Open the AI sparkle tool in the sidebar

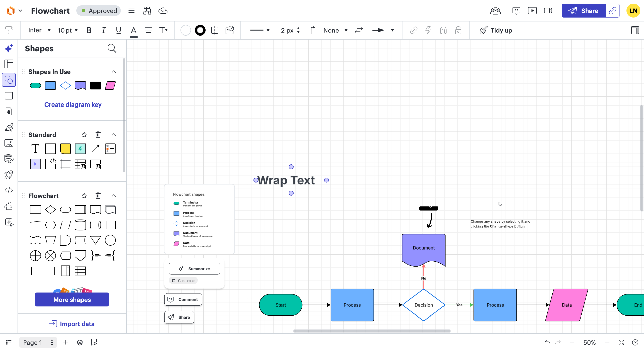coord(9,48)
